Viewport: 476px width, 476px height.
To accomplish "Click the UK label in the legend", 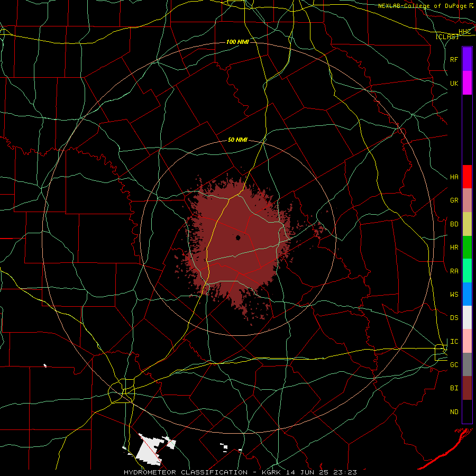I will (454, 83).
